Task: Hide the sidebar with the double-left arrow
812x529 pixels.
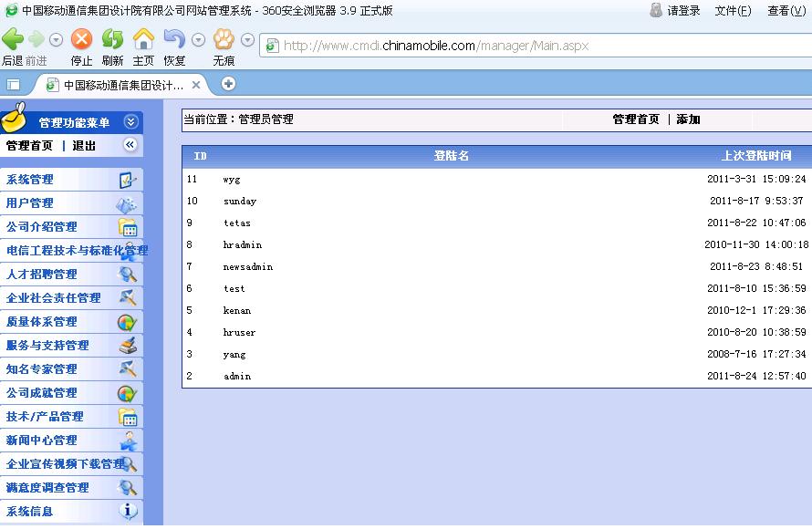Action: [130, 144]
